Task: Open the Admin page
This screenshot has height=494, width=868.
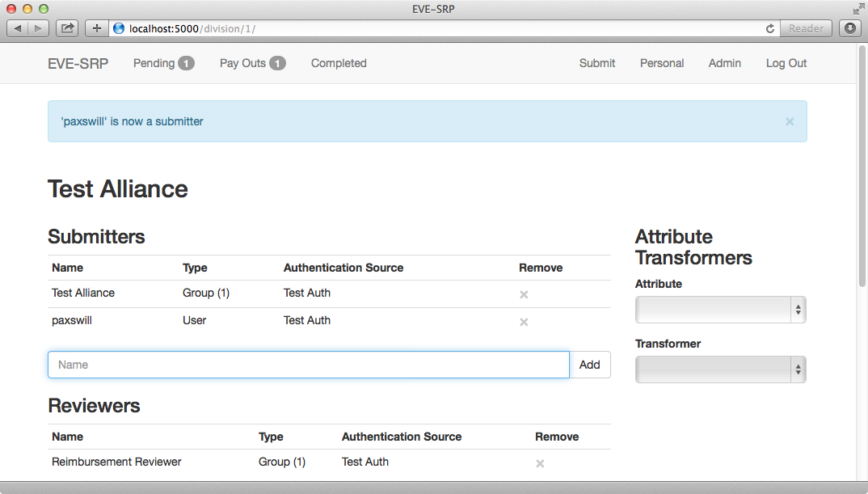Action: (724, 63)
